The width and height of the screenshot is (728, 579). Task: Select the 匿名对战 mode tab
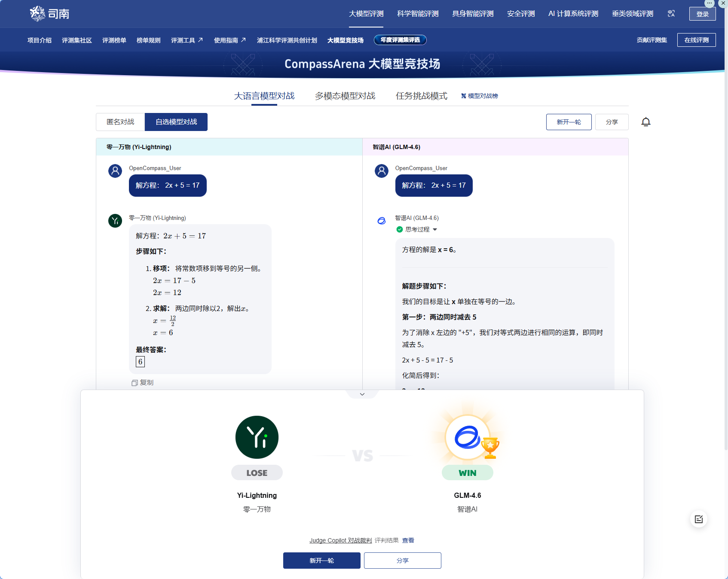pyautogui.click(x=120, y=122)
